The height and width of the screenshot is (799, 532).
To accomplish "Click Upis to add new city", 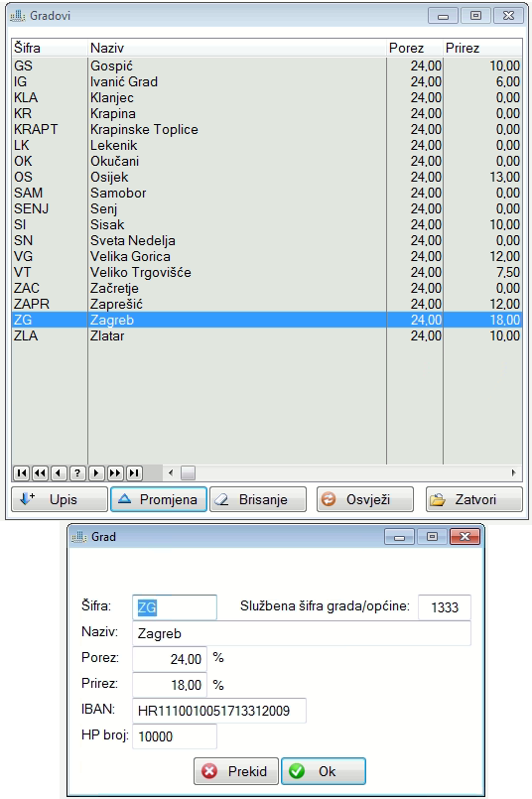I will point(60,499).
